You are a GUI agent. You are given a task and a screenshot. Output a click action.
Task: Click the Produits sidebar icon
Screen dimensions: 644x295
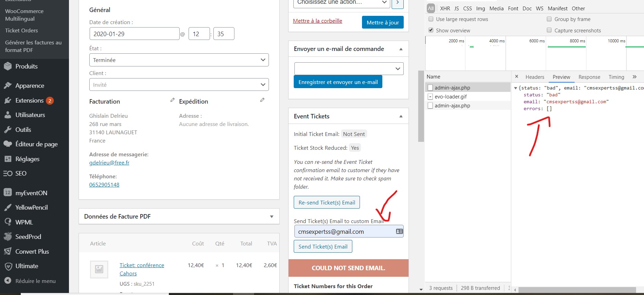tap(8, 66)
